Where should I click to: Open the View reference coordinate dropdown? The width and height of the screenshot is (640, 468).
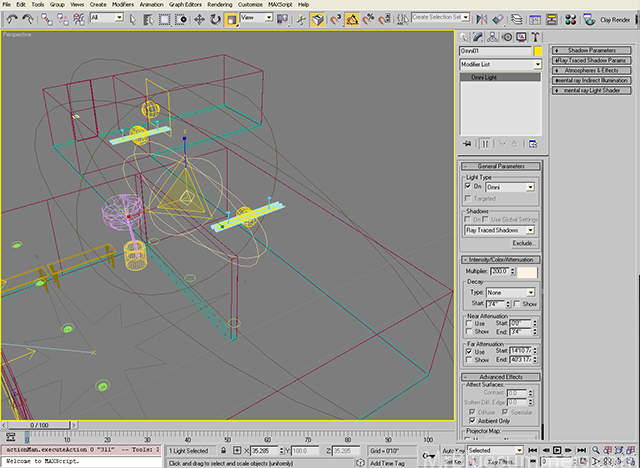(x=256, y=18)
